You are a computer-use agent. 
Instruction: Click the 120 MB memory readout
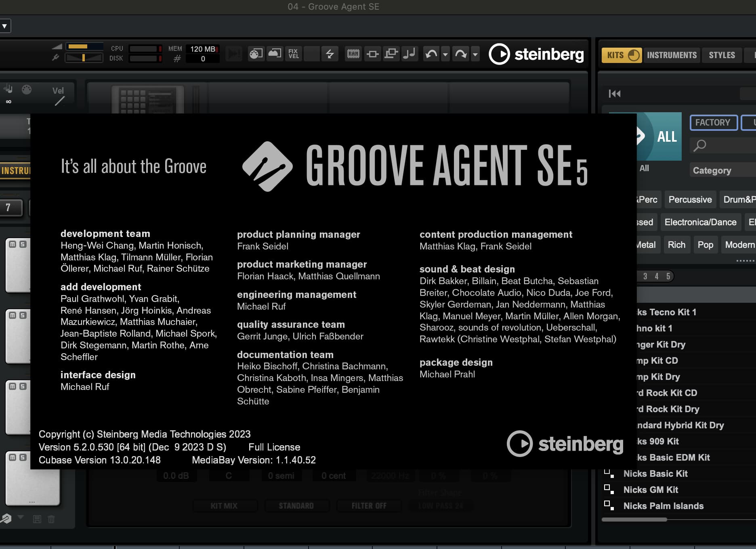point(203,49)
